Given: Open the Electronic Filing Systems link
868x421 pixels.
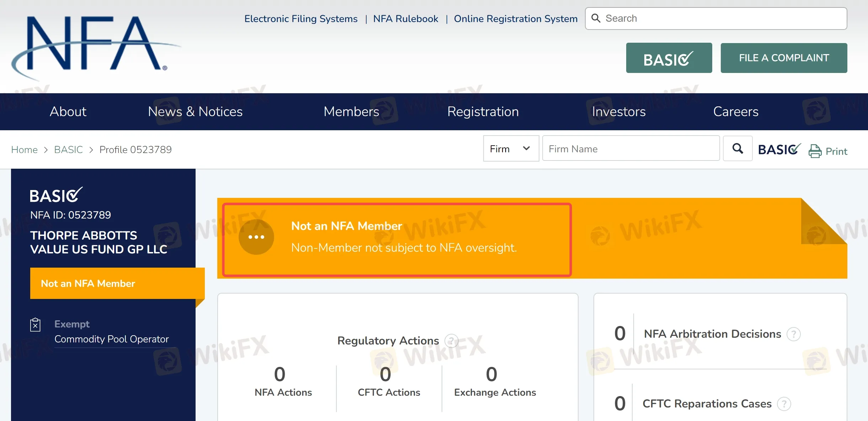Looking at the screenshot, I should click(x=301, y=19).
